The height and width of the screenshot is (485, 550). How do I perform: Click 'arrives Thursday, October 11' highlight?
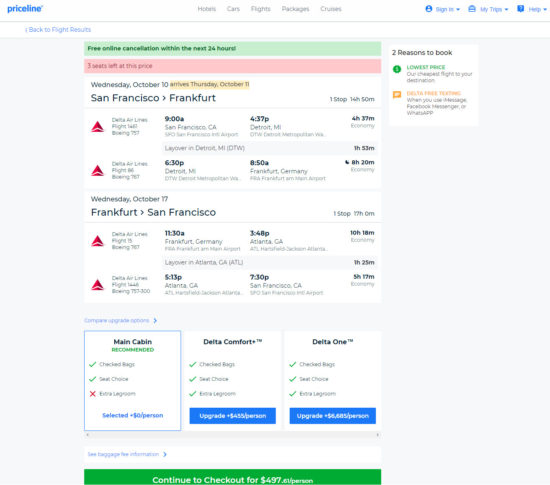[210, 84]
